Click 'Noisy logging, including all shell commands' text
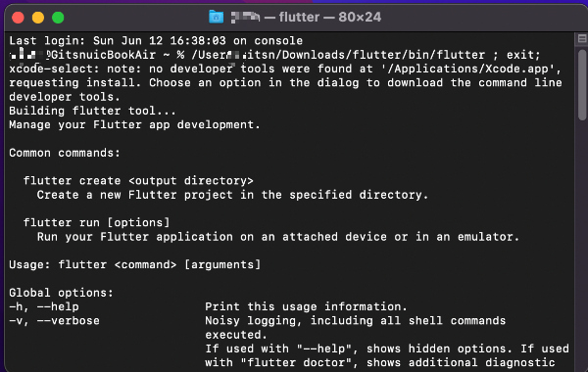Viewport: 588px width, 372px height. tap(355, 321)
